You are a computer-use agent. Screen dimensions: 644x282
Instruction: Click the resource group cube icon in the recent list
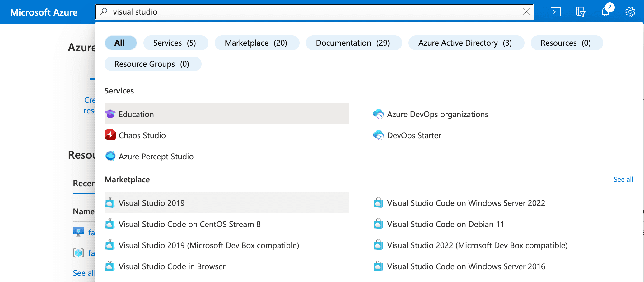[78, 253]
